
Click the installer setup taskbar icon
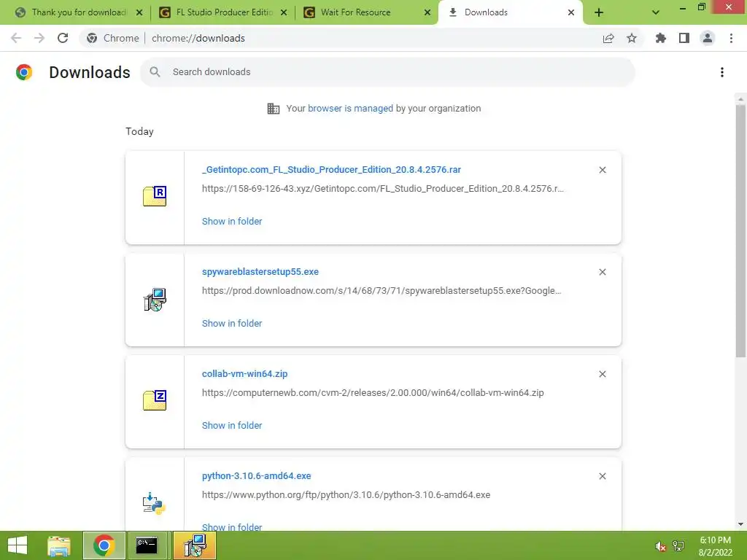point(194,545)
